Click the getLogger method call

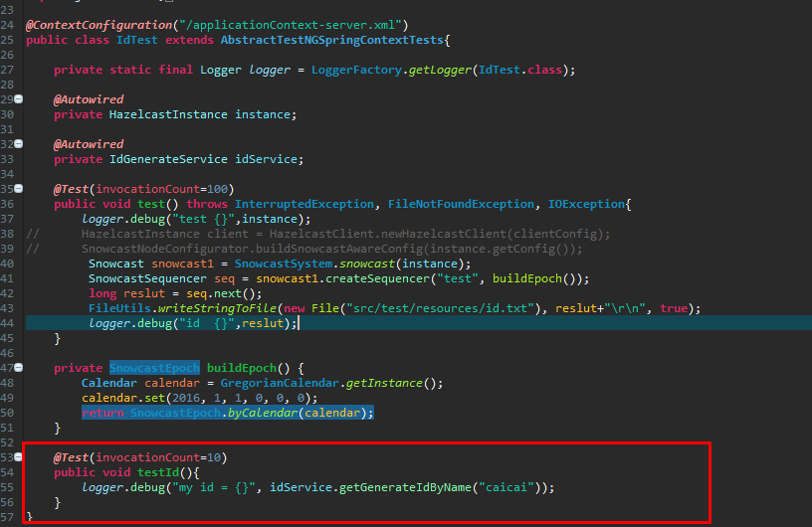coord(440,70)
